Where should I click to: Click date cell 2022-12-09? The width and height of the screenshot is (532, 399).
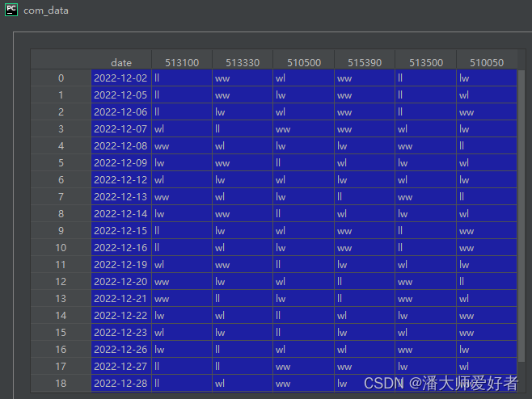coord(121,162)
